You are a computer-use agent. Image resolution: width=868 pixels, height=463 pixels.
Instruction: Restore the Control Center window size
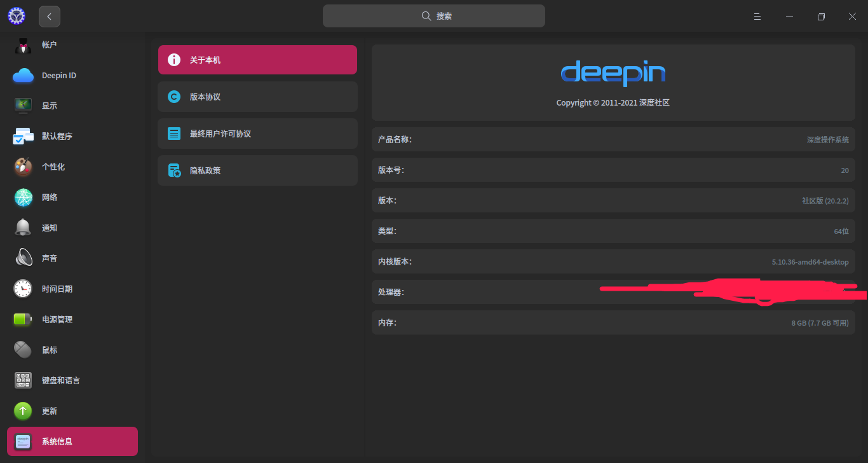point(821,17)
